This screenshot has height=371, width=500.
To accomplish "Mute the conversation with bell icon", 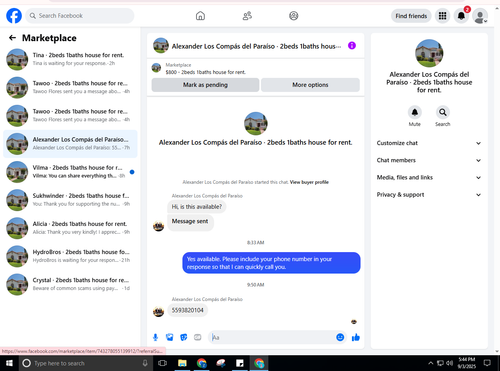I will point(415,112).
